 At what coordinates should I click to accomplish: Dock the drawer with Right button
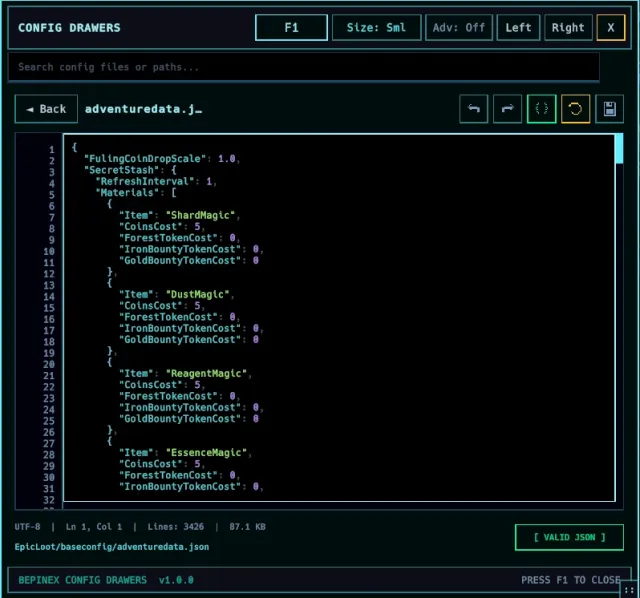[x=568, y=27]
